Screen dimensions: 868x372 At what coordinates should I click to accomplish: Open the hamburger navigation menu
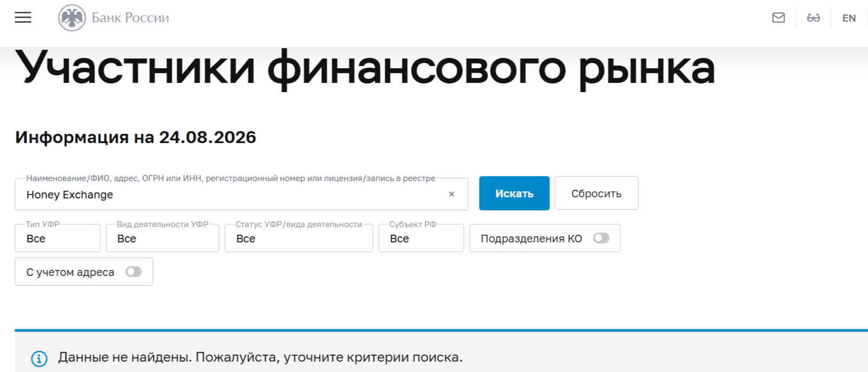(x=23, y=18)
